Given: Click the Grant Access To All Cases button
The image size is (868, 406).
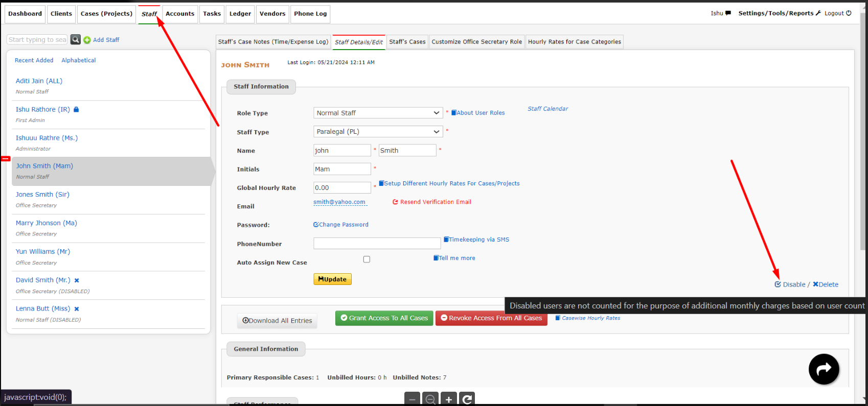Looking at the screenshot, I should point(384,318).
